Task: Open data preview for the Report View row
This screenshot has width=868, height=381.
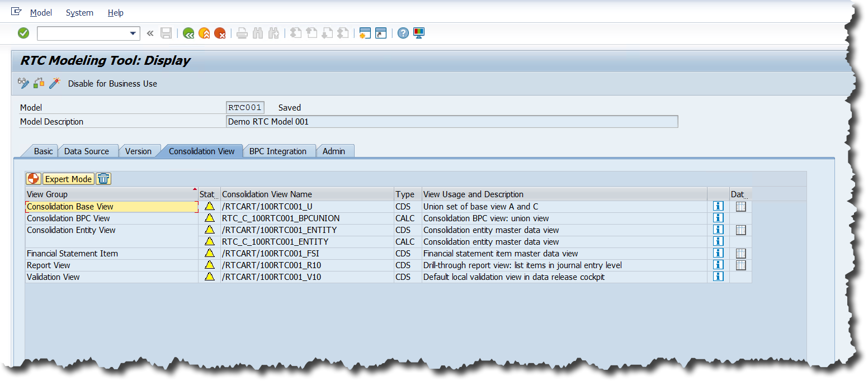Action: pos(740,265)
